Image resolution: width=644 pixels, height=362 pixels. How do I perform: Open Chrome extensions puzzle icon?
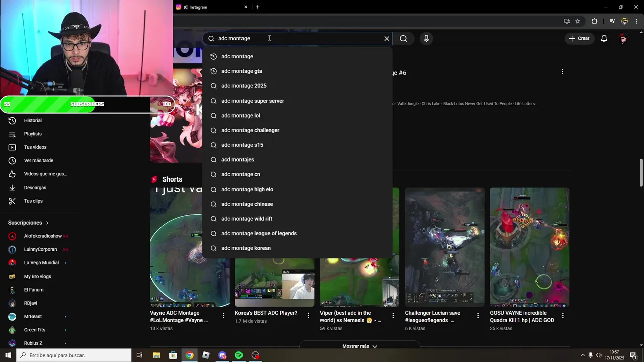point(595,21)
